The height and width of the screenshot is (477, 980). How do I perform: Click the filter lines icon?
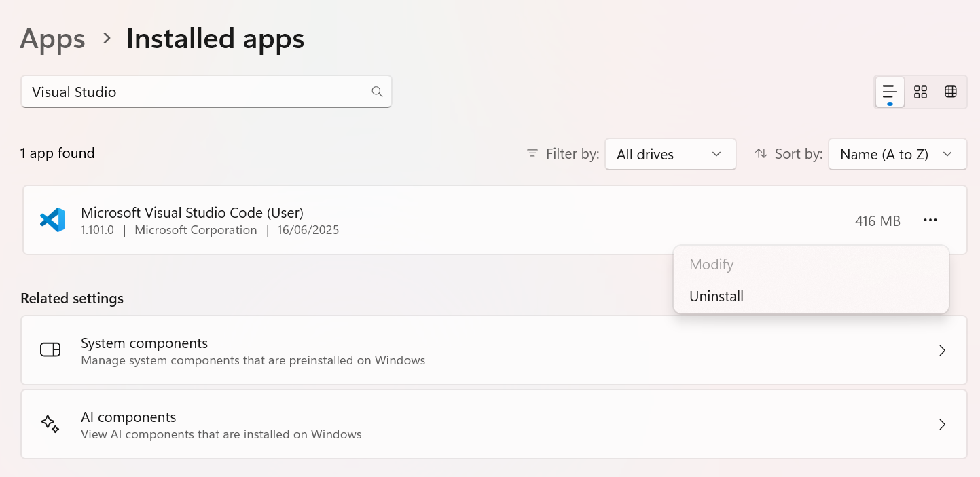532,154
